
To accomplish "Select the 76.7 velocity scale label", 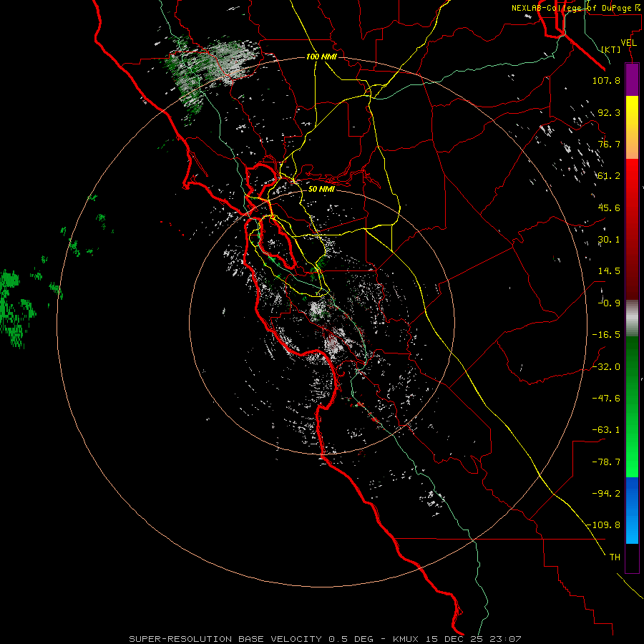I will point(609,144).
